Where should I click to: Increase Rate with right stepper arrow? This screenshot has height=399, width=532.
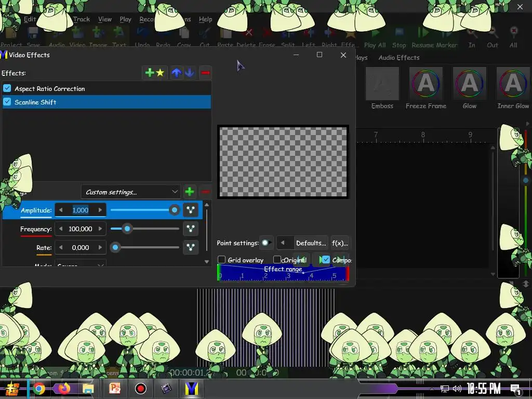coord(100,247)
